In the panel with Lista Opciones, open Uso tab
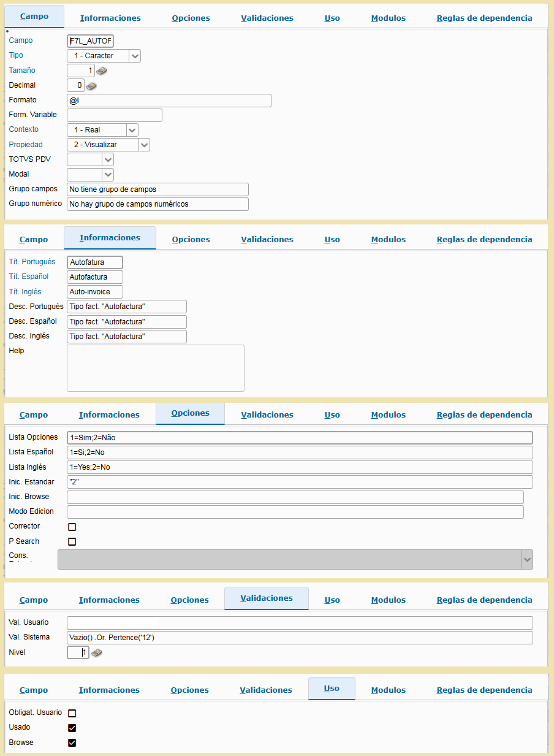 click(x=332, y=414)
